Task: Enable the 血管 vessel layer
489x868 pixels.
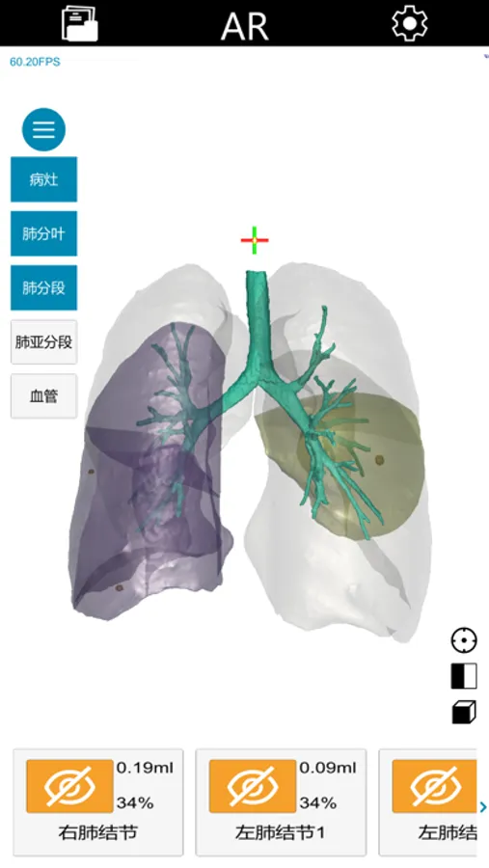Action: (x=43, y=396)
